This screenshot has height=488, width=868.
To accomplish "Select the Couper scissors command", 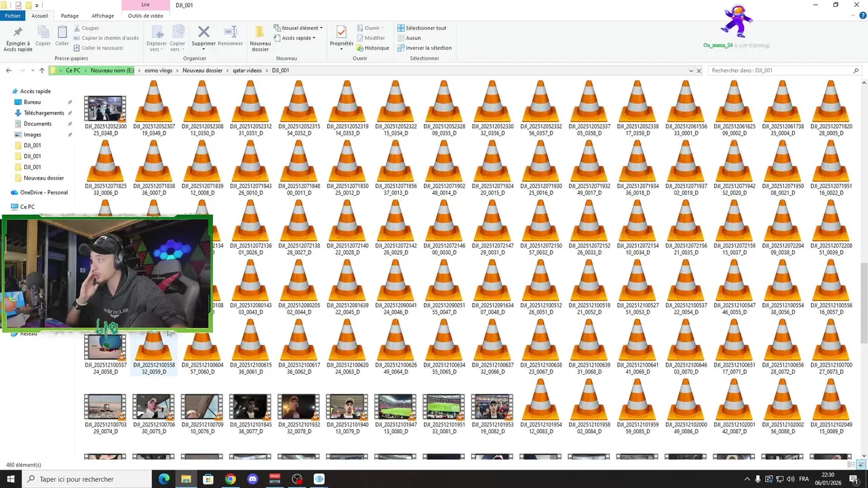I will (x=85, y=28).
